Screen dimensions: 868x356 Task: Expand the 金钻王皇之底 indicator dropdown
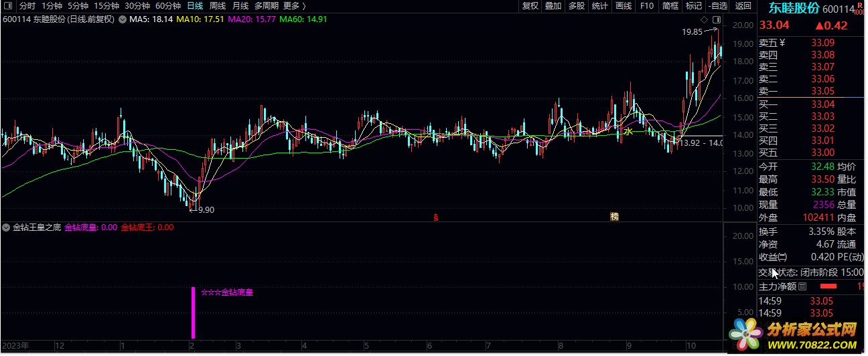6,228
